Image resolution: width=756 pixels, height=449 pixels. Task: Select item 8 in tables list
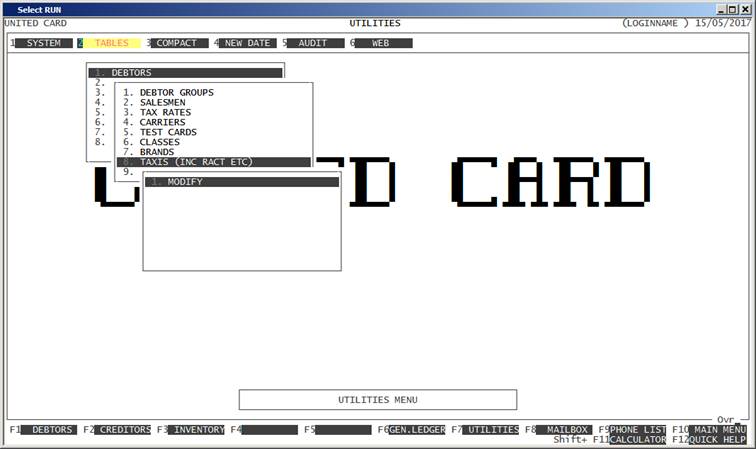coord(100,142)
